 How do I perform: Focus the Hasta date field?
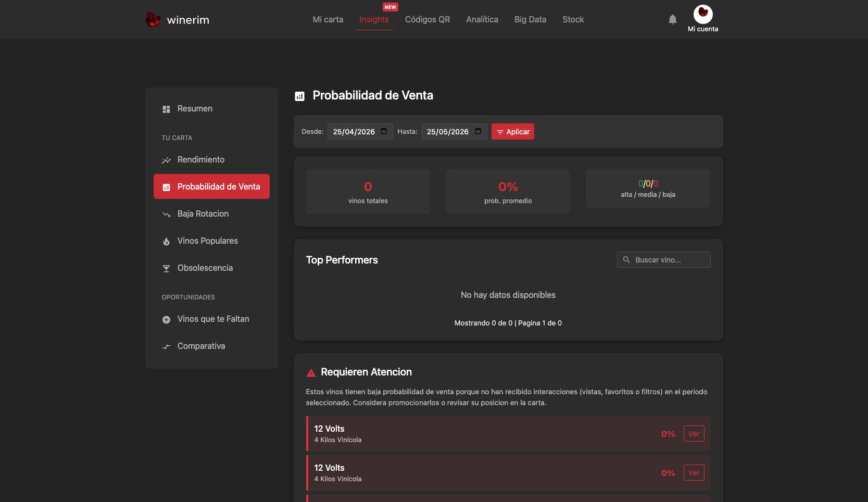454,132
